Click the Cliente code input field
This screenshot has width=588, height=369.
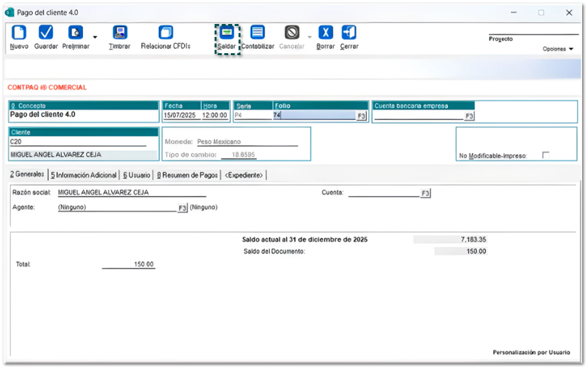coord(83,141)
